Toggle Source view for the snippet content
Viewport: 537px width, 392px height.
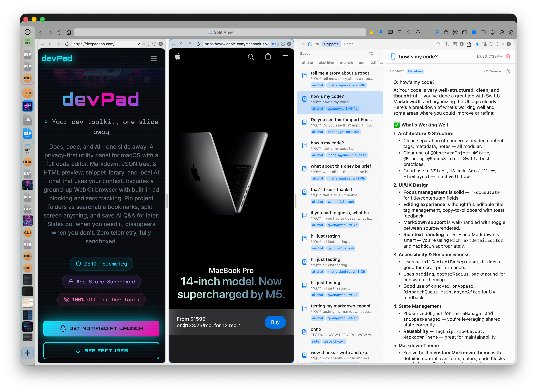pyautogui.click(x=493, y=71)
